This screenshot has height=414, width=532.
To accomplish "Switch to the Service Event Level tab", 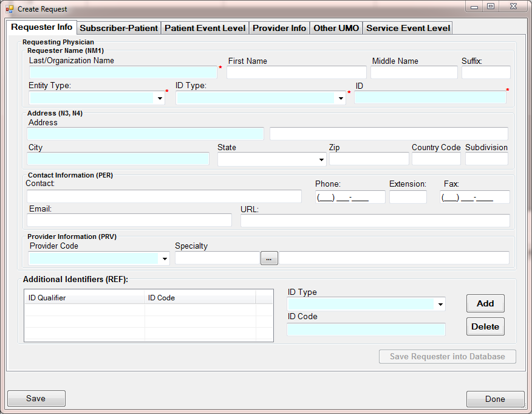I will 408,28.
